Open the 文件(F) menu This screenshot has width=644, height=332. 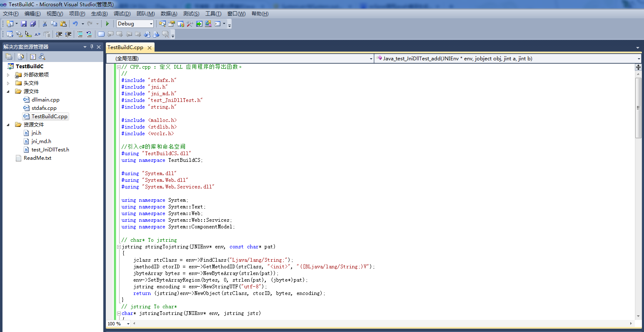point(10,14)
